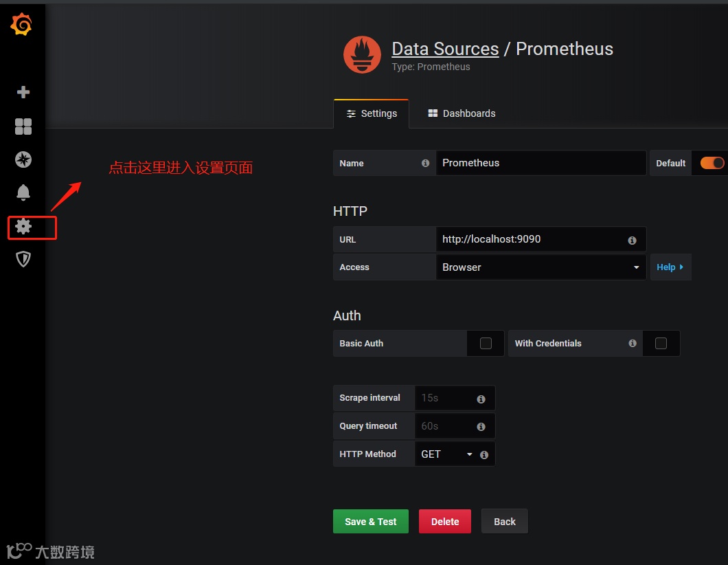
Task: Click the Prometheus flame logo
Action: coord(362,55)
